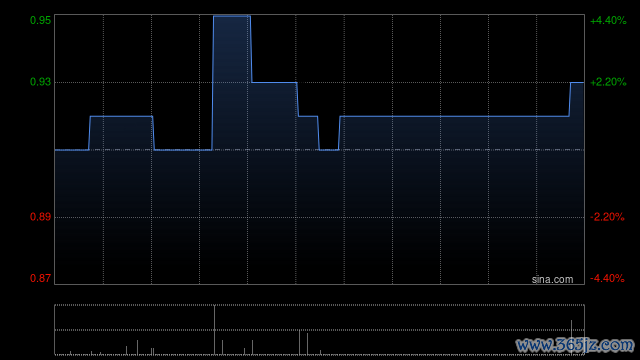Open the www.365jz.com watermark link

click(575, 345)
